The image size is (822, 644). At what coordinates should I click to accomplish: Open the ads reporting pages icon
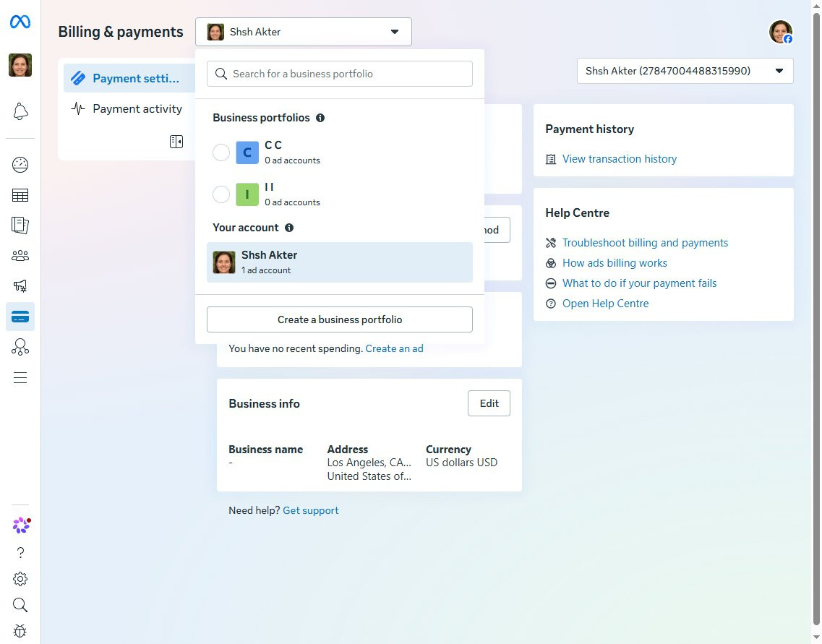tap(20, 226)
